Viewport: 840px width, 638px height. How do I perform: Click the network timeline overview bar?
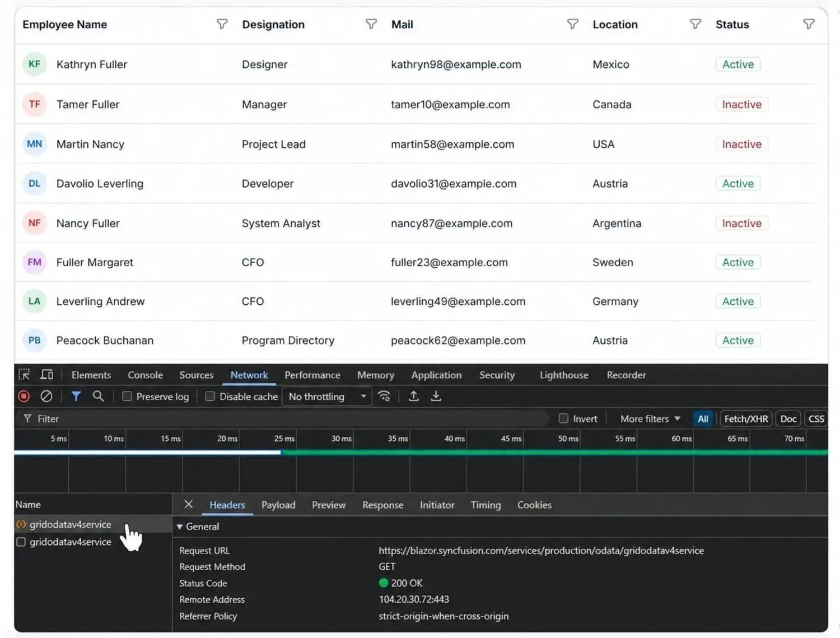pos(421,452)
